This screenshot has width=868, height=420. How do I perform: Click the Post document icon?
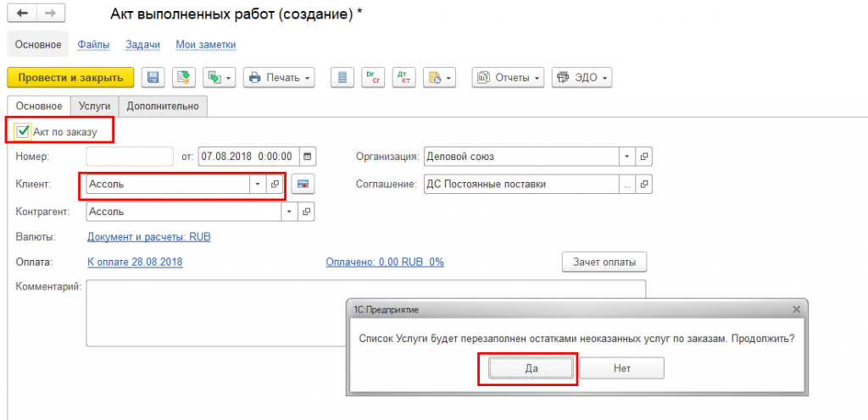click(182, 78)
